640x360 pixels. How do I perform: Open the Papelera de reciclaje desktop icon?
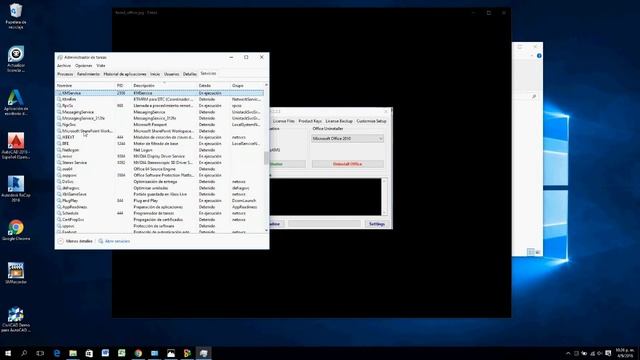pos(16,16)
